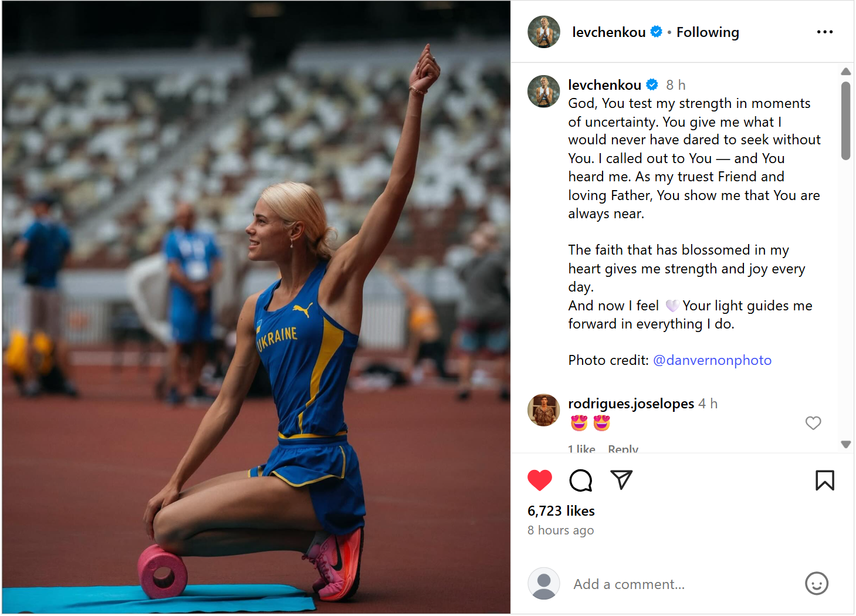Open the three-dots more options menu

click(824, 32)
